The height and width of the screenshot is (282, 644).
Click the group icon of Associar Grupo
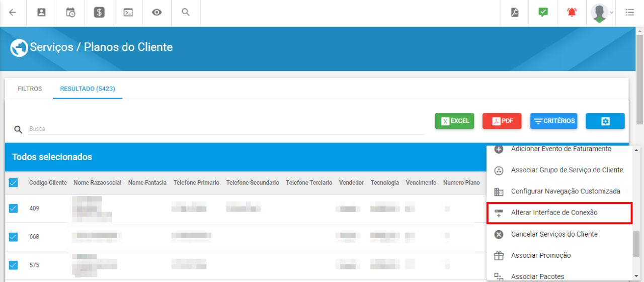point(499,170)
